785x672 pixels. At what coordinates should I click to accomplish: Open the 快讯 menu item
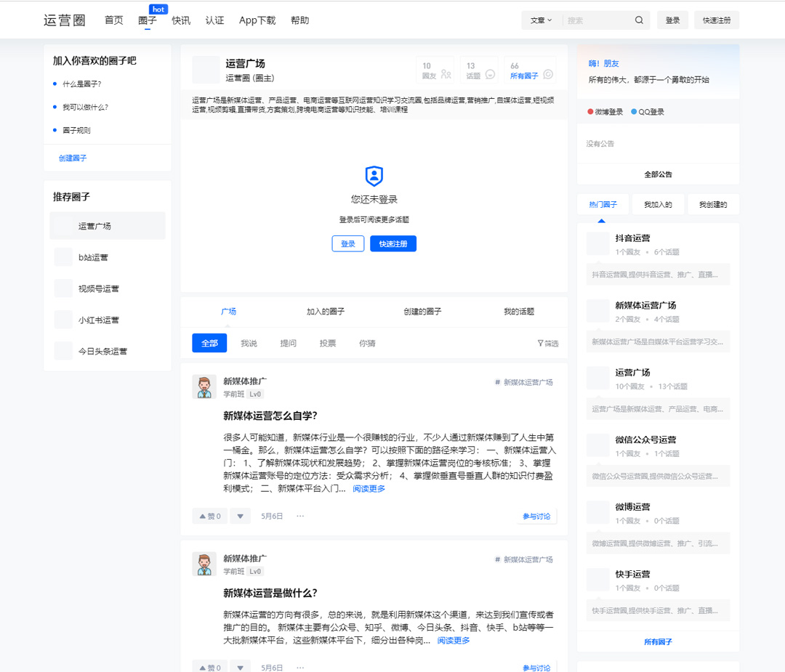coord(180,20)
